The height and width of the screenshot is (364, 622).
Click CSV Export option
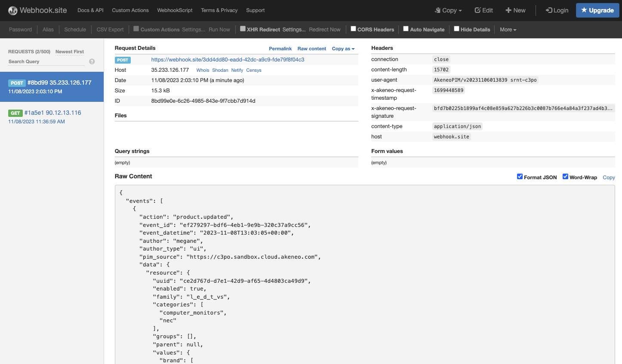[x=110, y=30]
